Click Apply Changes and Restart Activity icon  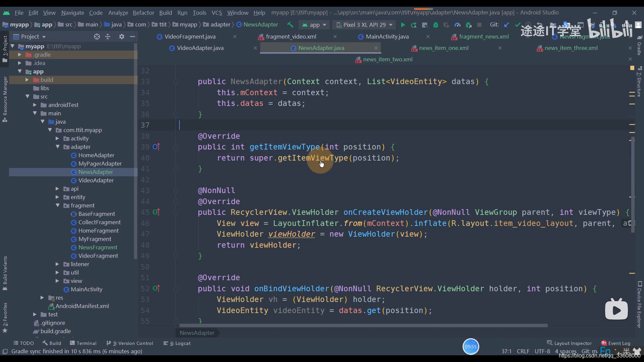pyautogui.click(x=414, y=25)
